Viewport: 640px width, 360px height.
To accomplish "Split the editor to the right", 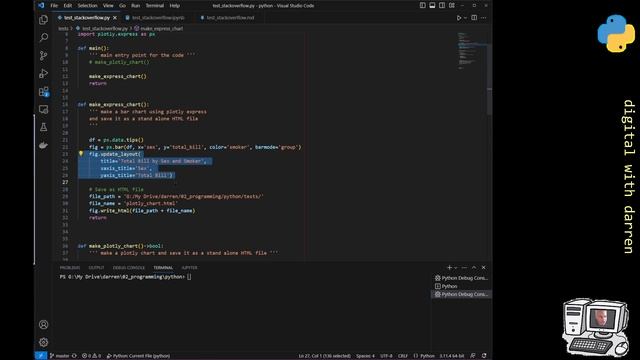I will click(x=474, y=18).
